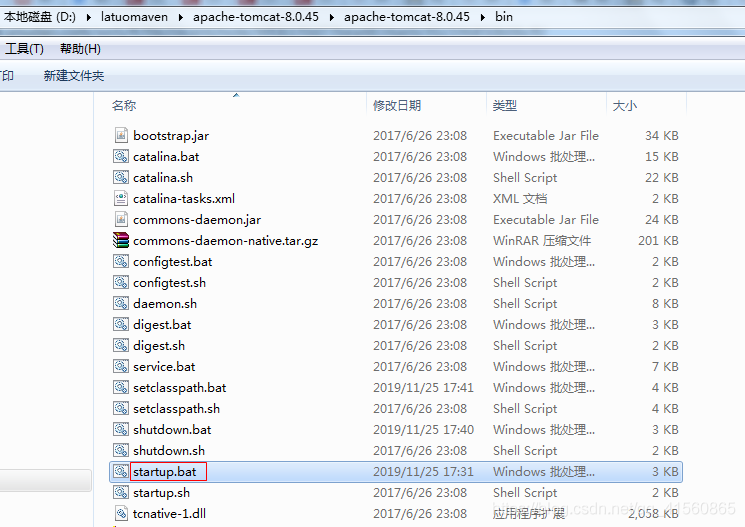Go to latuomaven folder in the breadcrumb
This screenshot has width=745, height=527.
(x=134, y=17)
